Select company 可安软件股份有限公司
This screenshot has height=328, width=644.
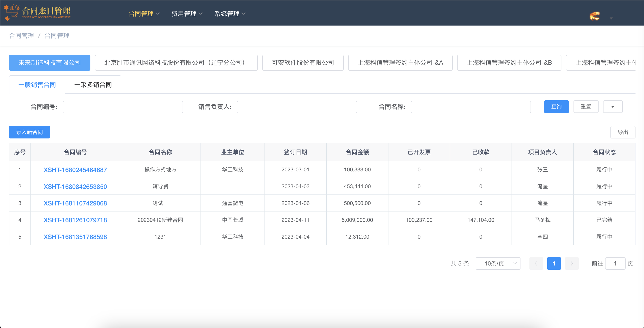tap(303, 63)
